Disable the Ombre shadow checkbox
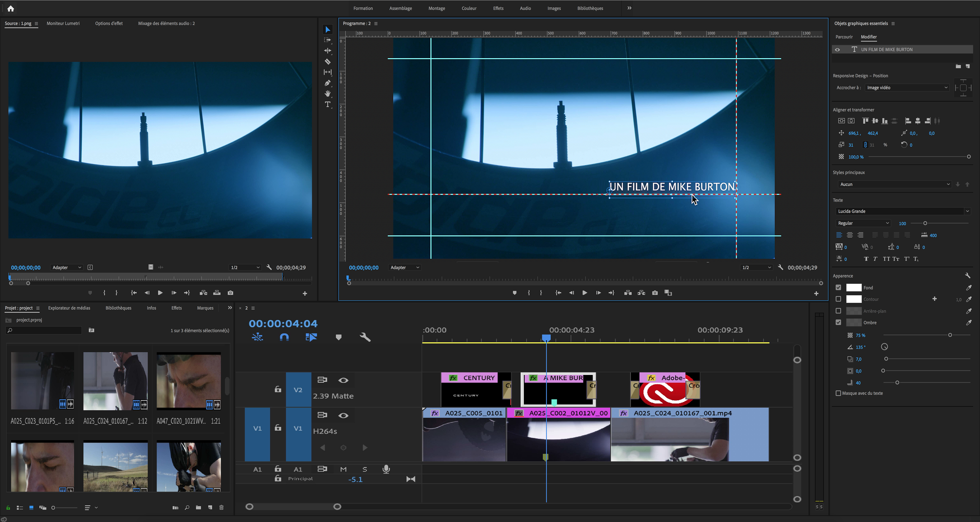 tap(838, 322)
